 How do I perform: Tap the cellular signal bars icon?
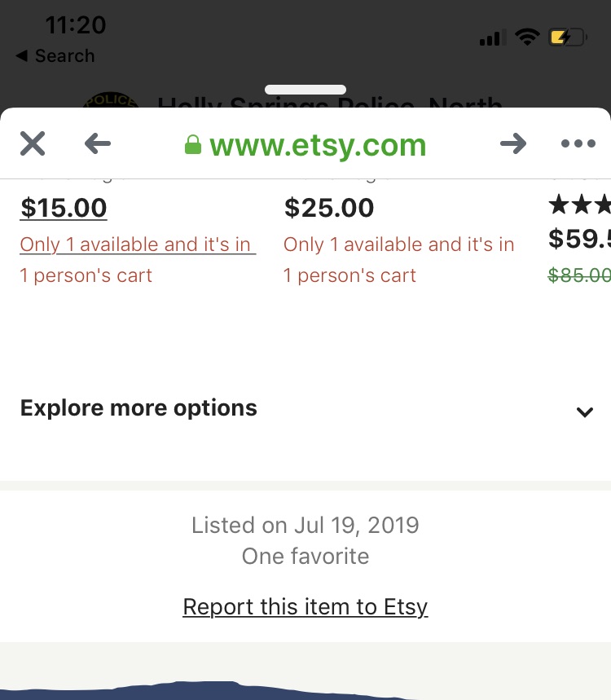490,37
